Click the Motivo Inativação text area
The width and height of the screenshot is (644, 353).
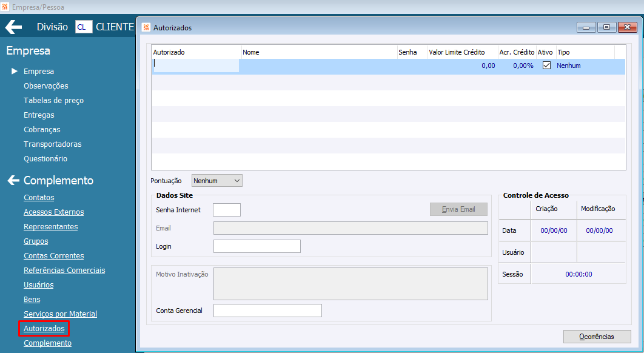pos(351,284)
